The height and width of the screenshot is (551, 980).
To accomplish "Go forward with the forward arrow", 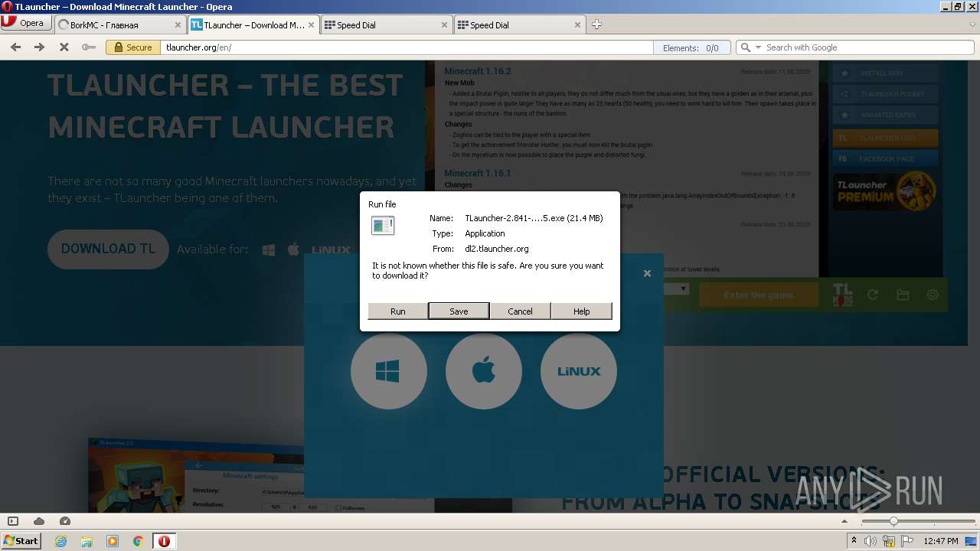I will pyautogui.click(x=39, y=47).
